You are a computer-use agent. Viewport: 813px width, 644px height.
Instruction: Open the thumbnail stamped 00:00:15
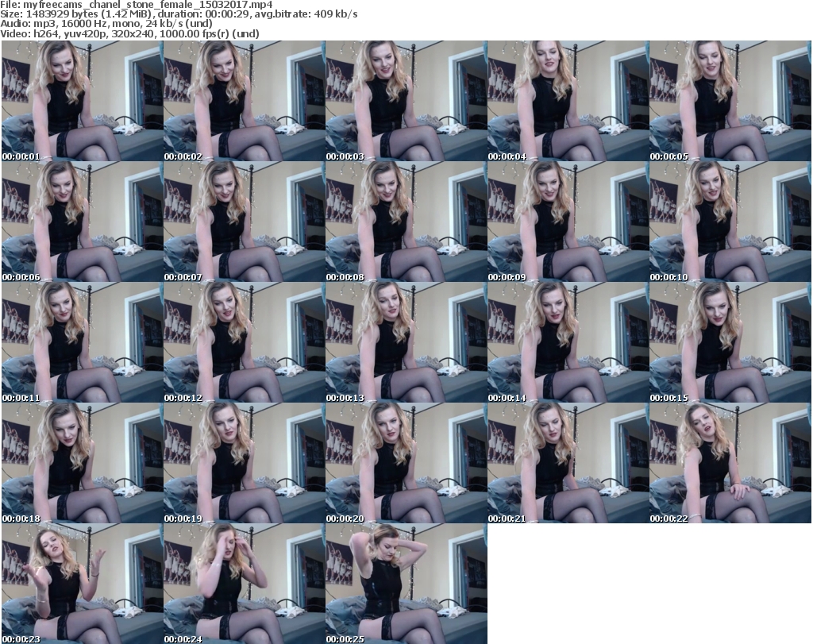pyautogui.click(x=730, y=342)
